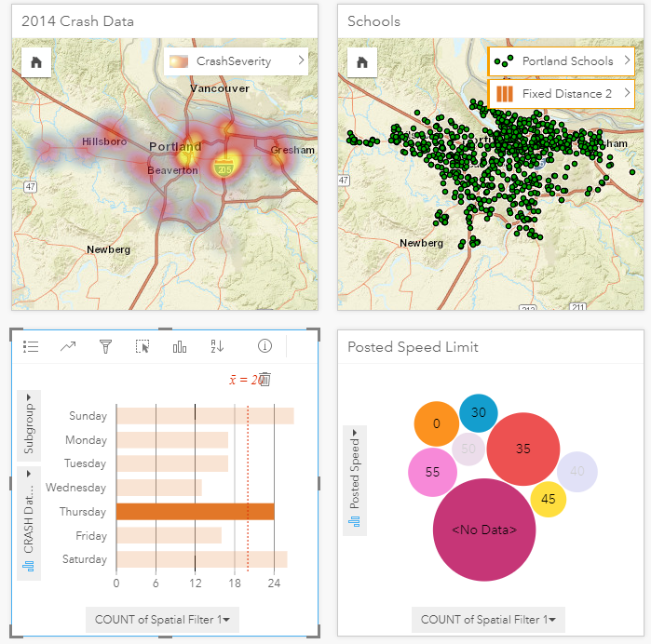The height and width of the screenshot is (644, 651).
Task: Click Fixed Distance 2 orange symbol
Action: click(505, 94)
